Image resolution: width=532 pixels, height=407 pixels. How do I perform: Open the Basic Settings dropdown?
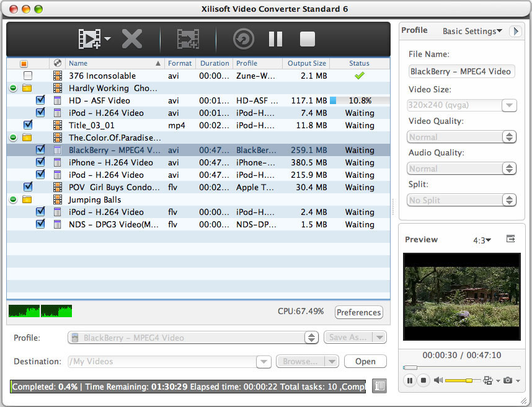click(472, 31)
